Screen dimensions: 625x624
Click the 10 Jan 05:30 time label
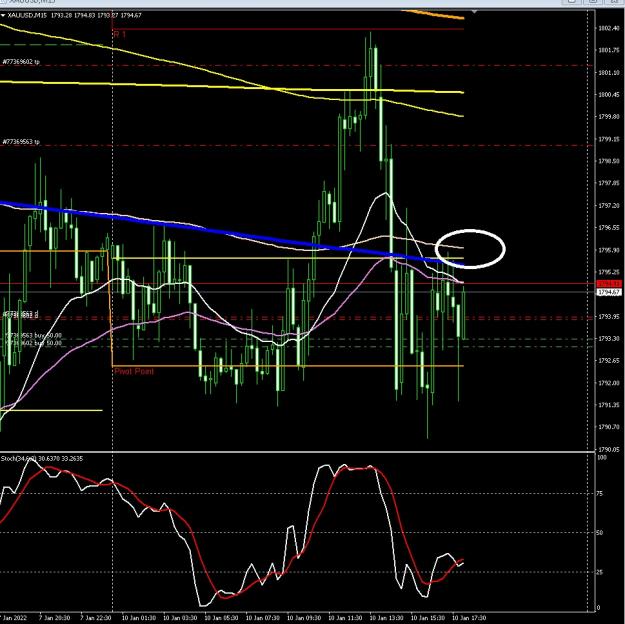point(221,618)
